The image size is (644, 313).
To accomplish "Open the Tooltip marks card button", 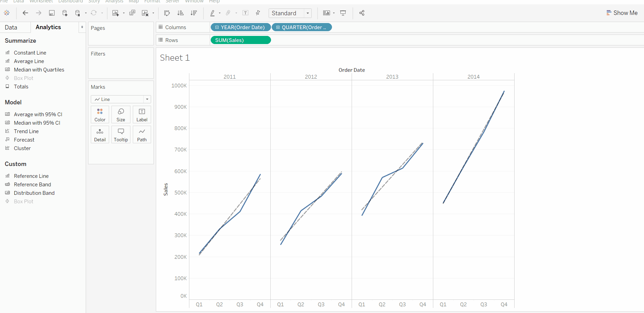I will point(121,134).
